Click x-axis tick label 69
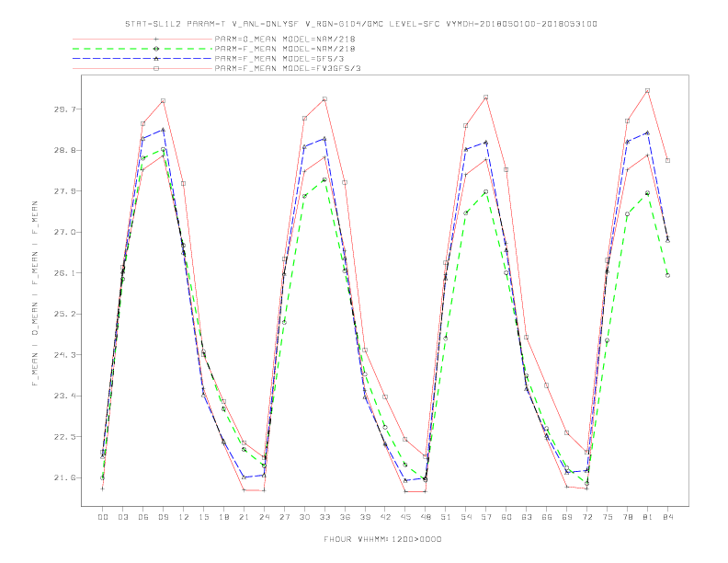This screenshot has height=563, width=728. click(x=567, y=517)
